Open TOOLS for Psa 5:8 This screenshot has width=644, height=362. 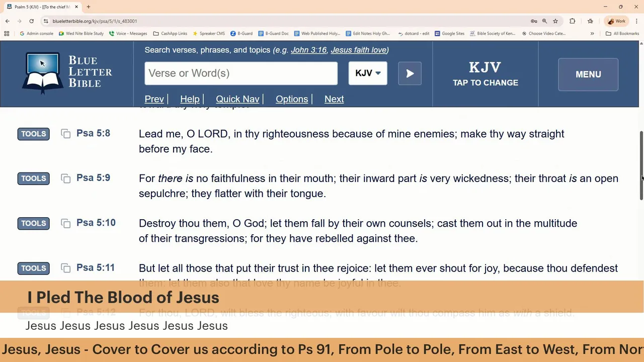pos(34,134)
